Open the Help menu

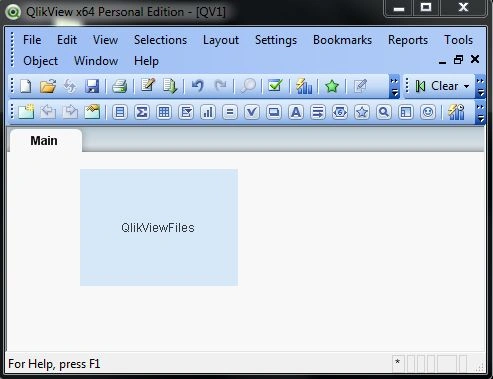coord(146,61)
